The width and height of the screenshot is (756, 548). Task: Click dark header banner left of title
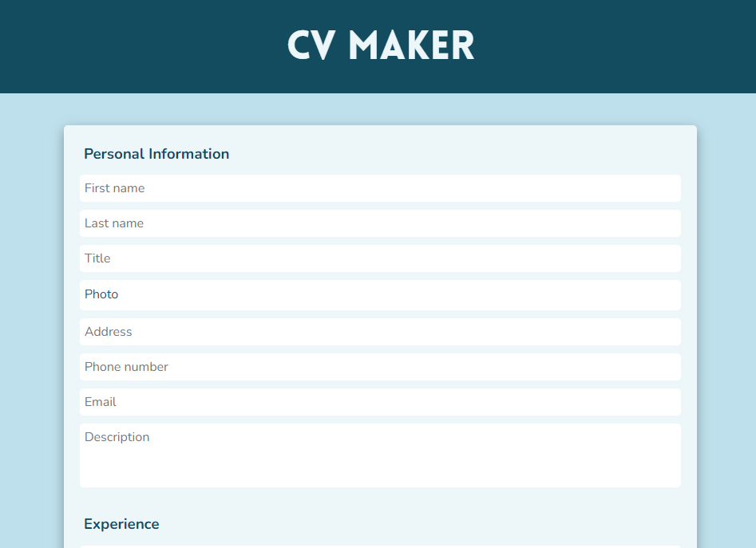point(144,46)
